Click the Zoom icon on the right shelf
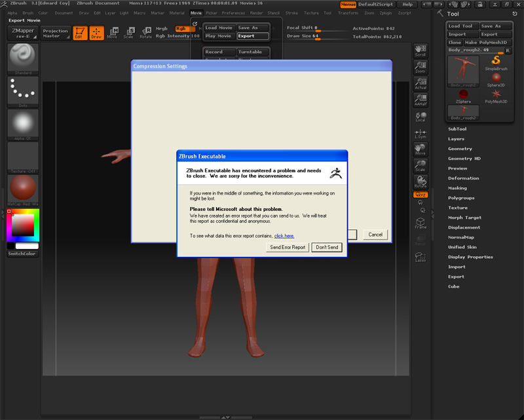 tap(420, 67)
